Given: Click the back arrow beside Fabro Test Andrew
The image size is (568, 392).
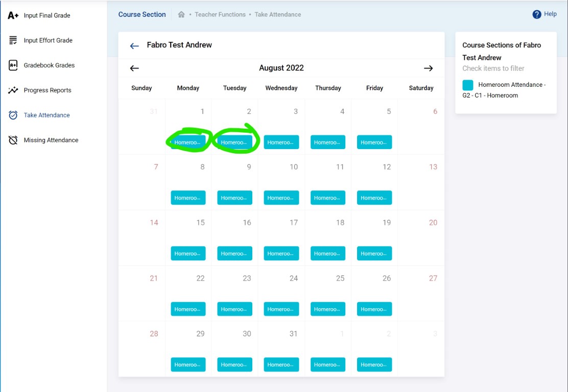Looking at the screenshot, I should pyautogui.click(x=134, y=45).
